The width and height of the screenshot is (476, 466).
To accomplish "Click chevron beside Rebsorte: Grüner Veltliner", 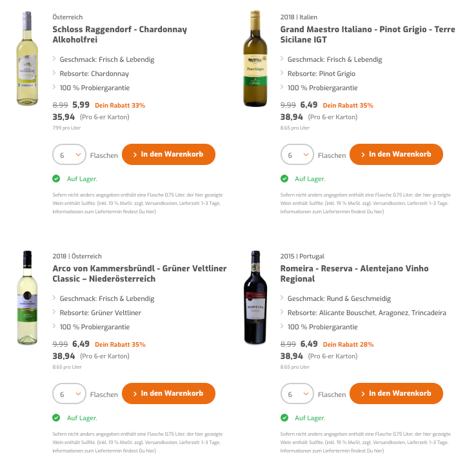I will point(54,313).
